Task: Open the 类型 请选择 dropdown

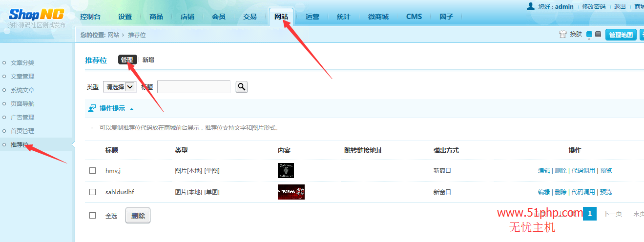Action: click(119, 87)
